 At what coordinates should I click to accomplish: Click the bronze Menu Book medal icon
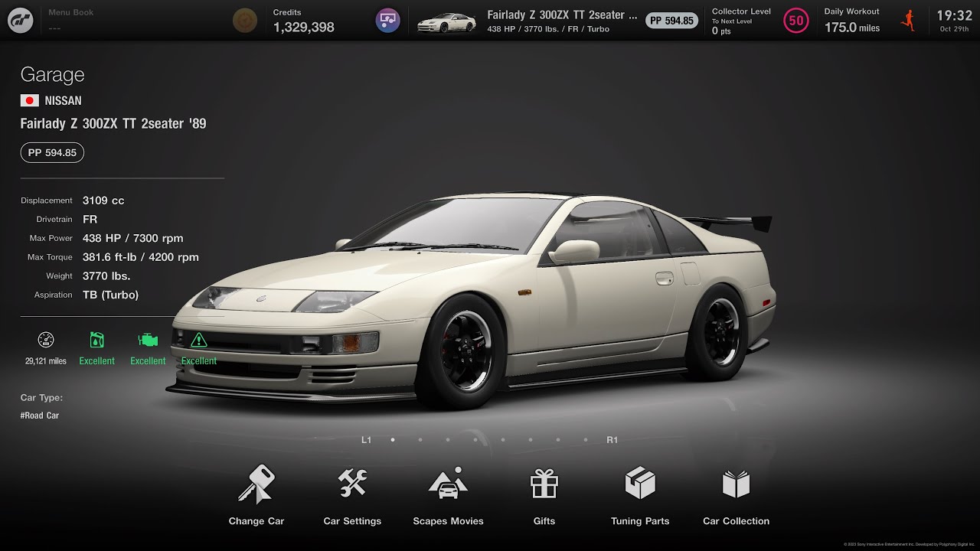click(x=245, y=20)
